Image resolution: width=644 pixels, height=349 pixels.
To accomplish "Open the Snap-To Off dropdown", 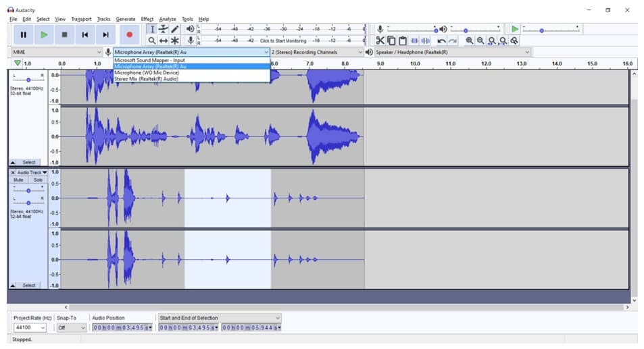I will [72, 327].
